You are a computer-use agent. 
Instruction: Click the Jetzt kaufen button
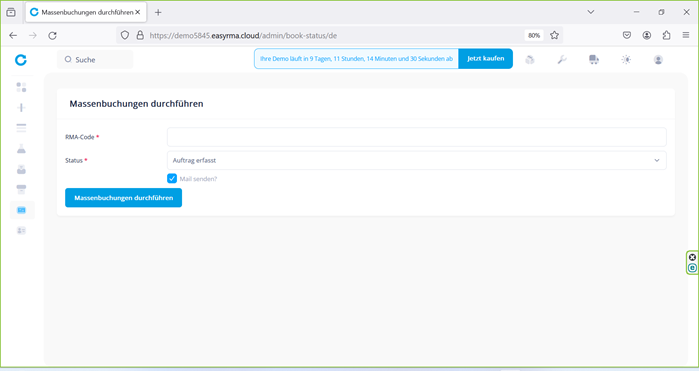tap(485, 58)
